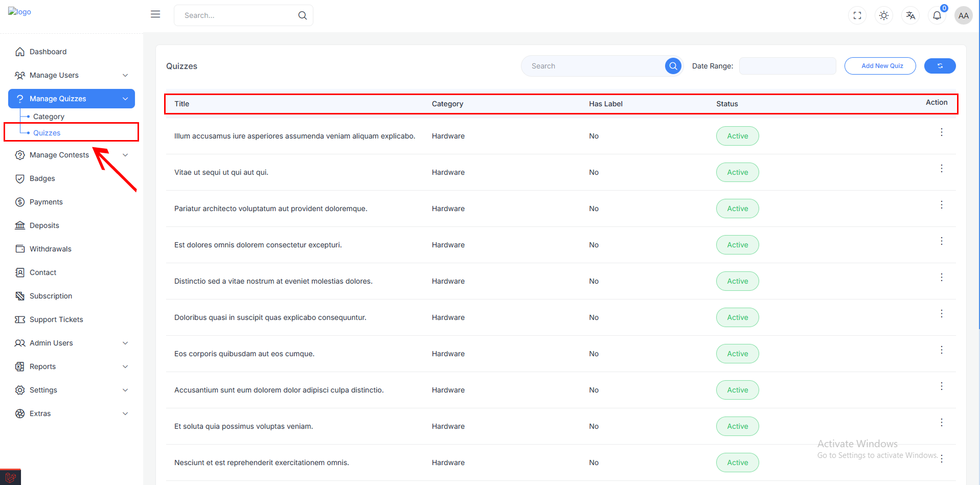
Task: Open actions menu for Doloribus quasi quiz
Action: pos(941,314)
